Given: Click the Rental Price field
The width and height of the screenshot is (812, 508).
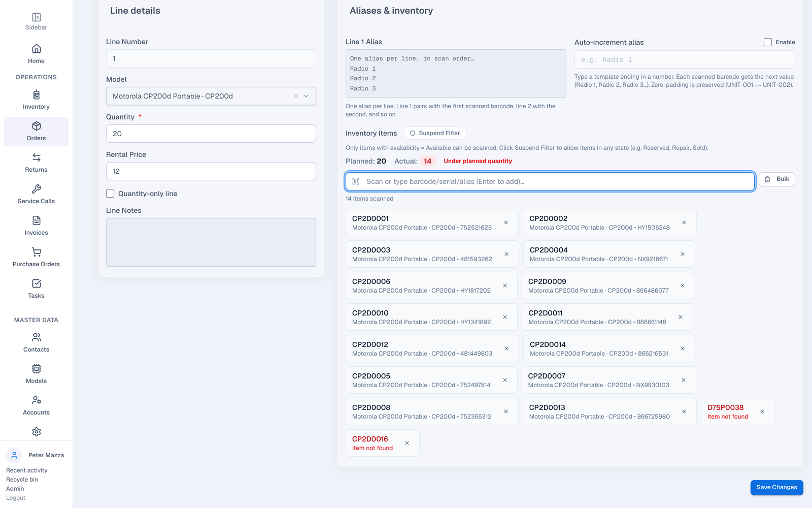Looking at the screenshot, I should [211, 171].
